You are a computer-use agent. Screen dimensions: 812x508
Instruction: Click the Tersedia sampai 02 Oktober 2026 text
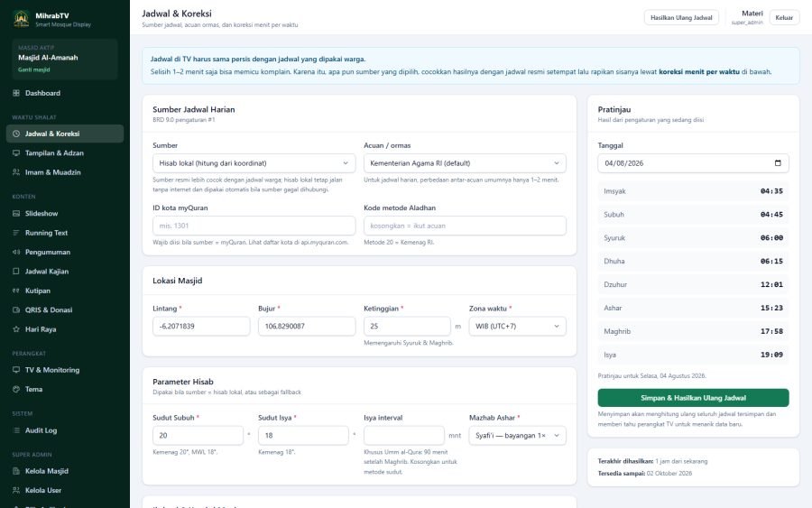coord(645,474)
